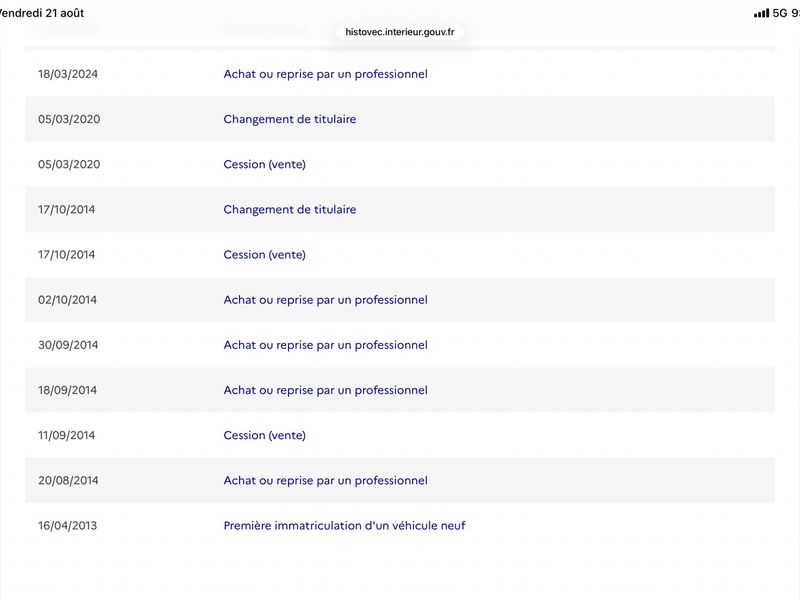Select the 20/08/2014 date cell

pyautogui.click(x=68, y=480)
